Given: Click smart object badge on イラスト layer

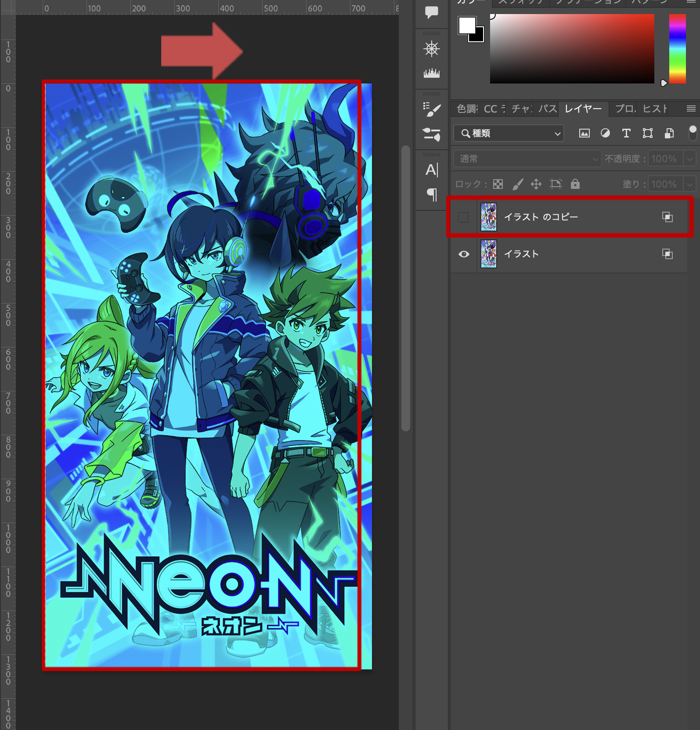Looking at the screenshot, I should tap(668, 254).
